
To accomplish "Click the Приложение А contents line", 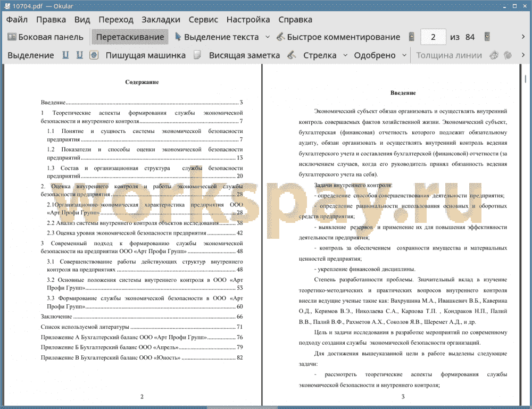I will click(142, 337).
